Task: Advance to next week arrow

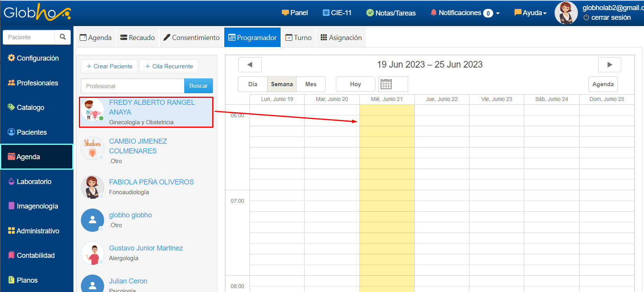Action: click(609, 65)
